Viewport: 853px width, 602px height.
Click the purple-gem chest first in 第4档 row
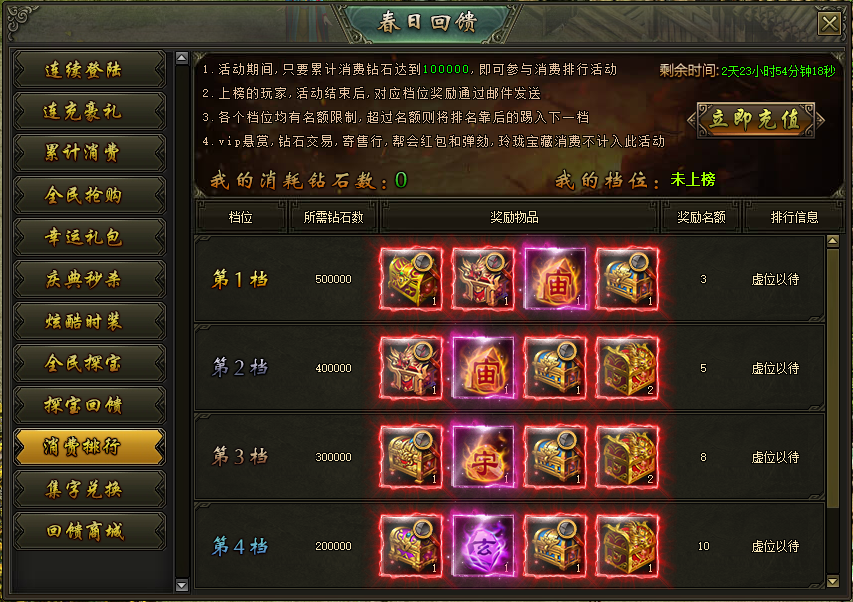tap(411, 546)
